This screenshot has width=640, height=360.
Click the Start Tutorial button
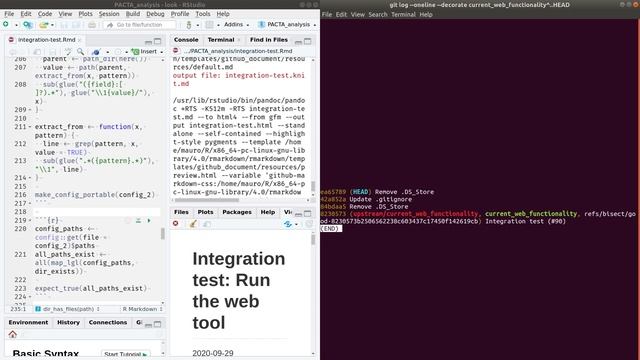(x=125, y=354)
